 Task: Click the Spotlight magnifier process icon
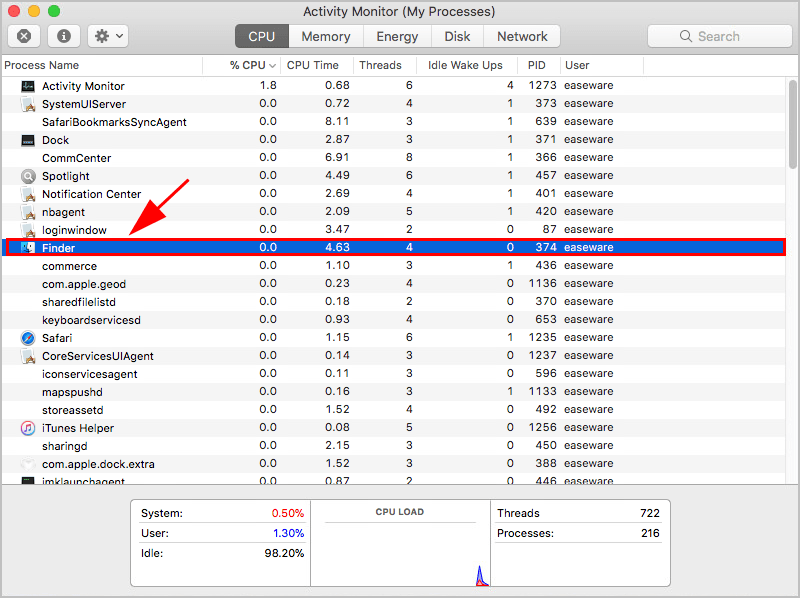pyautogui.click(x=28, y=177)
